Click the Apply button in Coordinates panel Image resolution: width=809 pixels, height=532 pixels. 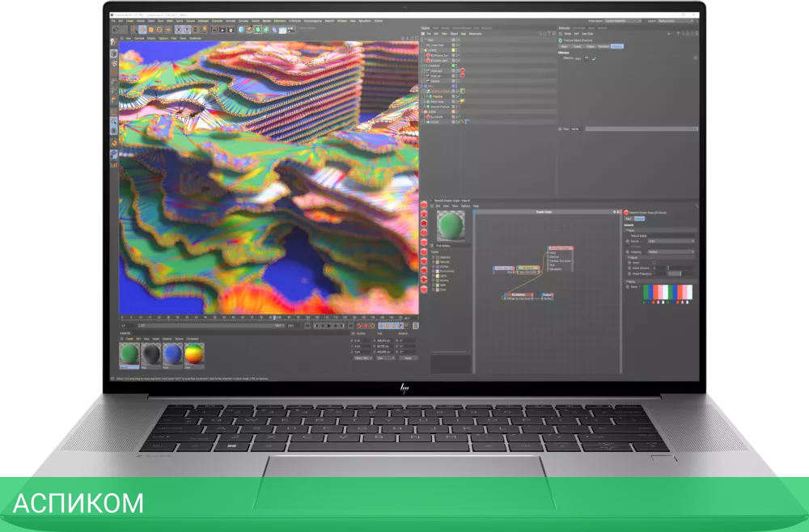click(x=408, y=357)
